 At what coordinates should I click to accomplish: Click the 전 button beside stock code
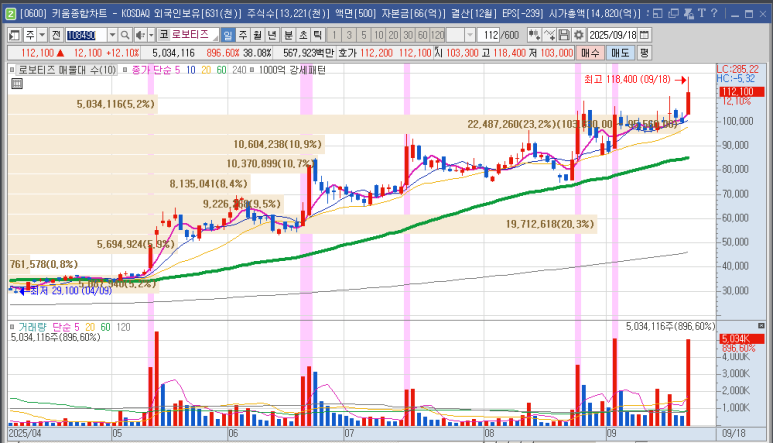click(x=56, y=35)
